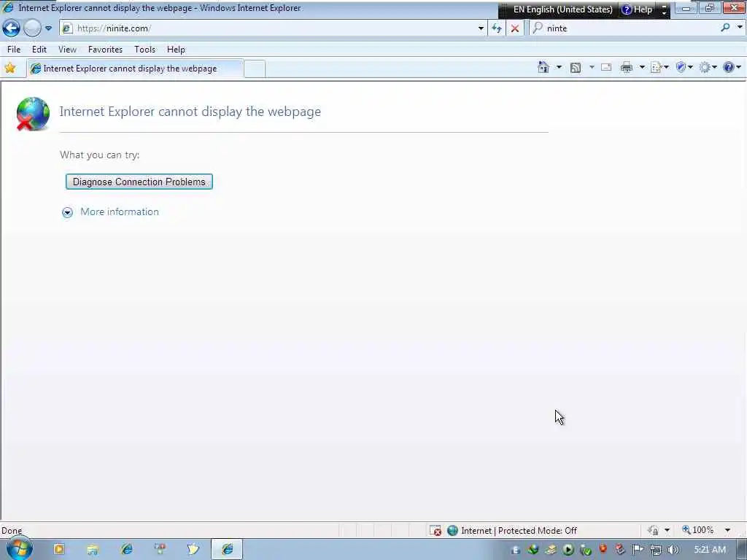Click the grayed Forward navigation button
The width and height of the screenshot is (747, 560).
(32, 28)
